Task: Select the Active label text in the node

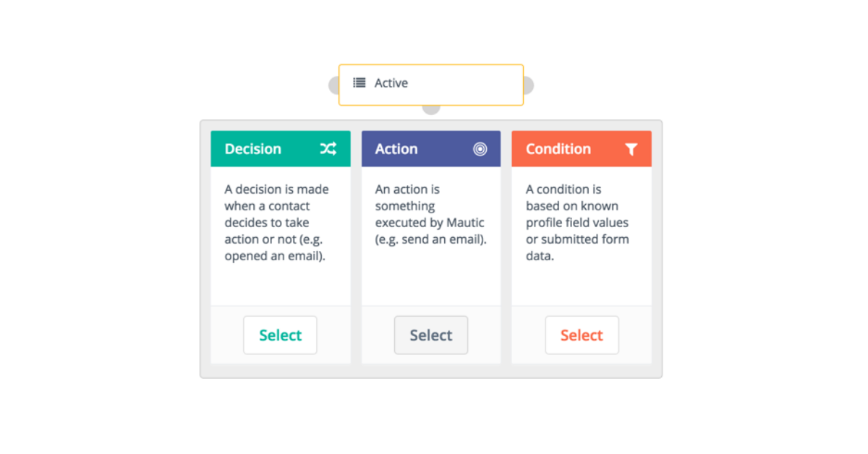Action: pos(391,83)
